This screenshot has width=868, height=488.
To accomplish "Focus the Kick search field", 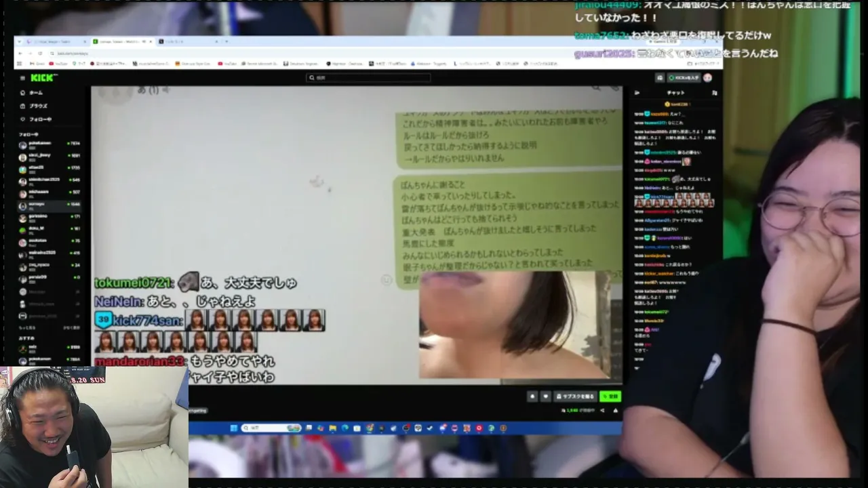I will point(368,78).
